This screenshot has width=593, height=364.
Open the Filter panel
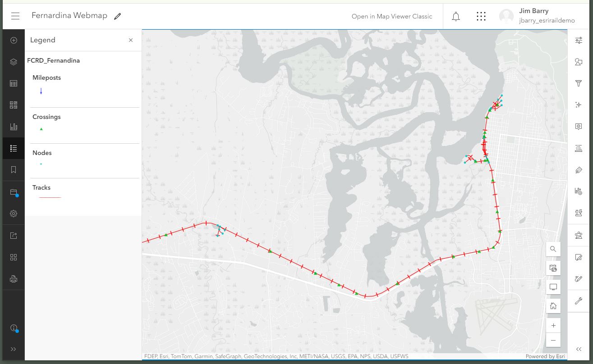579,83
